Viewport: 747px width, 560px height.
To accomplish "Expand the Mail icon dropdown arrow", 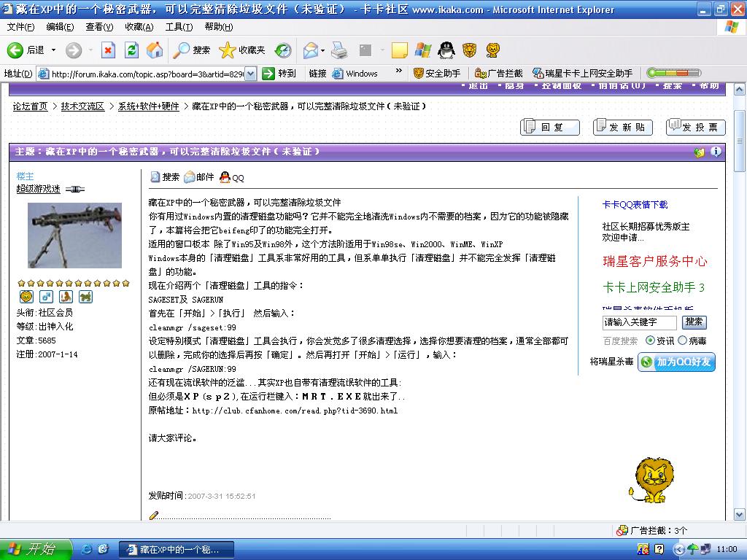I will point(322,50).
